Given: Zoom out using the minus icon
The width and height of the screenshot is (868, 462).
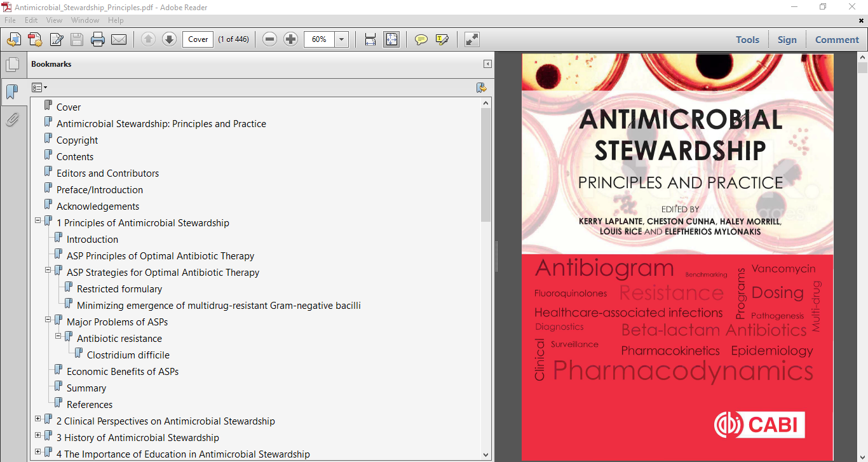Looking at the screenshot, I should (x=270, y=39).
